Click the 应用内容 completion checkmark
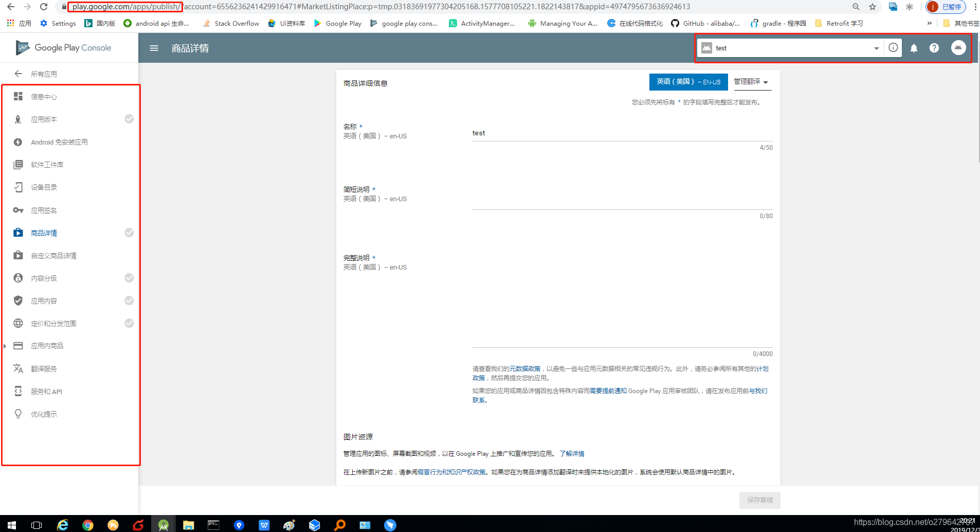This screenshot has width=980, height=532. (129, 300)
